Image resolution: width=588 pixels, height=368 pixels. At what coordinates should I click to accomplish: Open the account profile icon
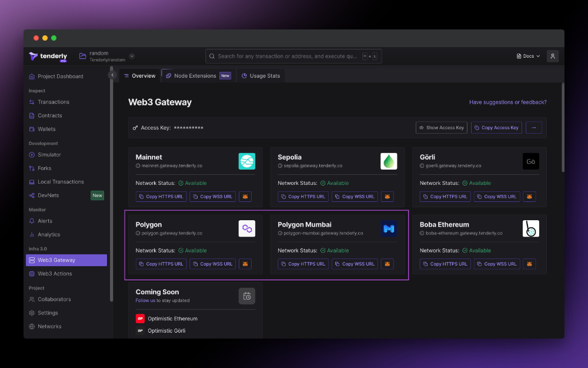click(552, 56)
